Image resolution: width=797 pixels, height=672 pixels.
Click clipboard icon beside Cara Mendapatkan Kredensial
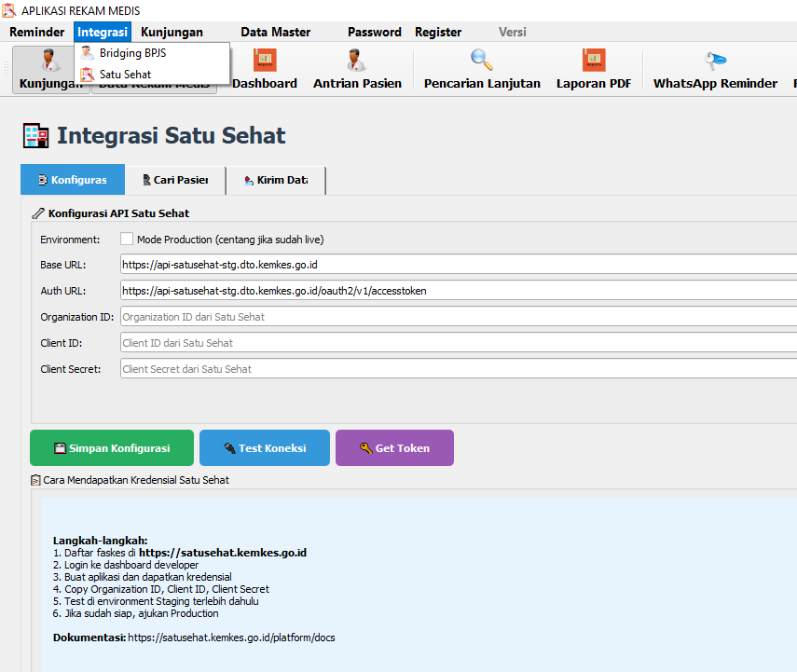pos(35,480)
